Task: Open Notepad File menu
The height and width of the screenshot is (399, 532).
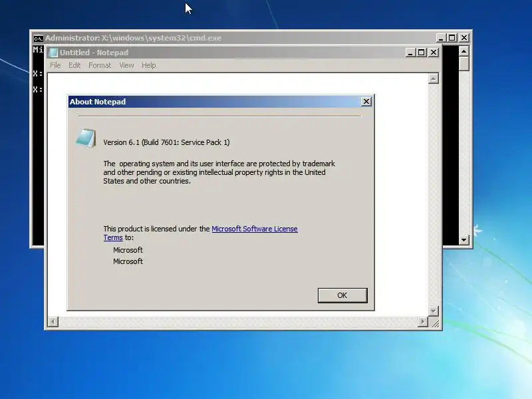Action: (x=55, y=65)
